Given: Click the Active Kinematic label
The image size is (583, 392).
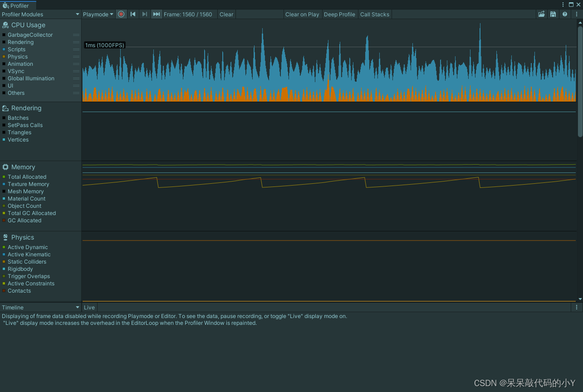Looking at the screenshot, I should point(29,255).
